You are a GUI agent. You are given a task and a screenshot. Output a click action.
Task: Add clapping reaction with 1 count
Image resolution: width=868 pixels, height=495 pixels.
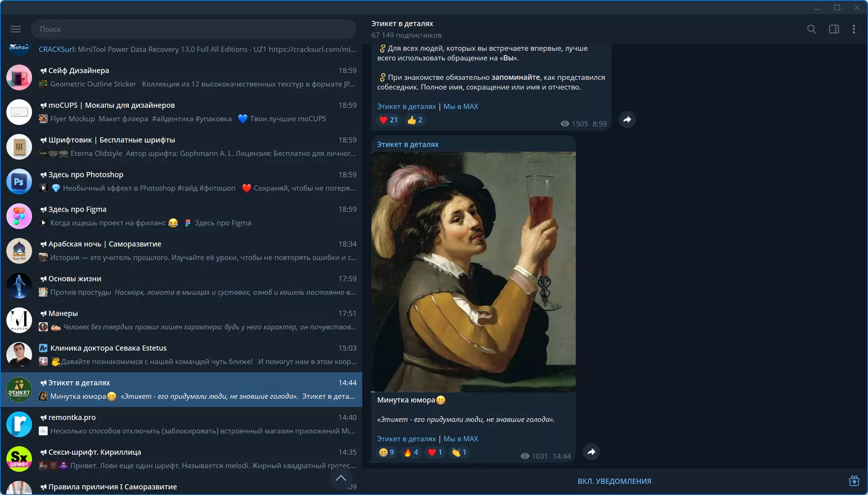click(459, 452)
